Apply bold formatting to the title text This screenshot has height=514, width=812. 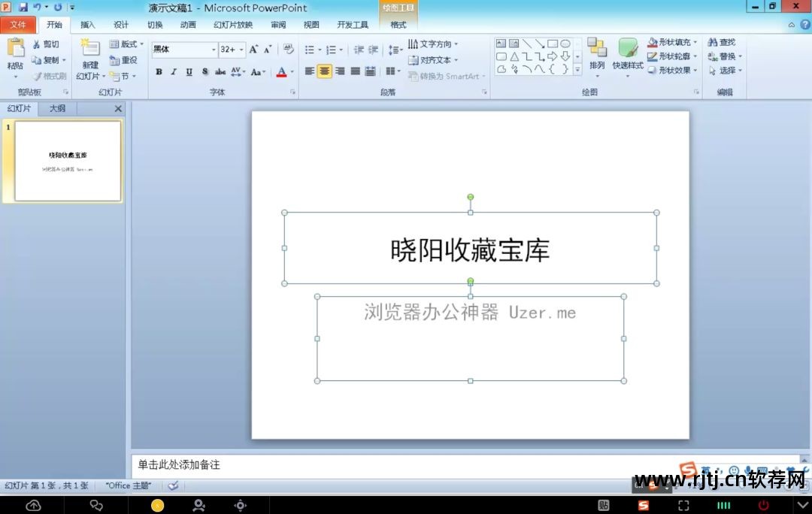[x=159, y=72]
